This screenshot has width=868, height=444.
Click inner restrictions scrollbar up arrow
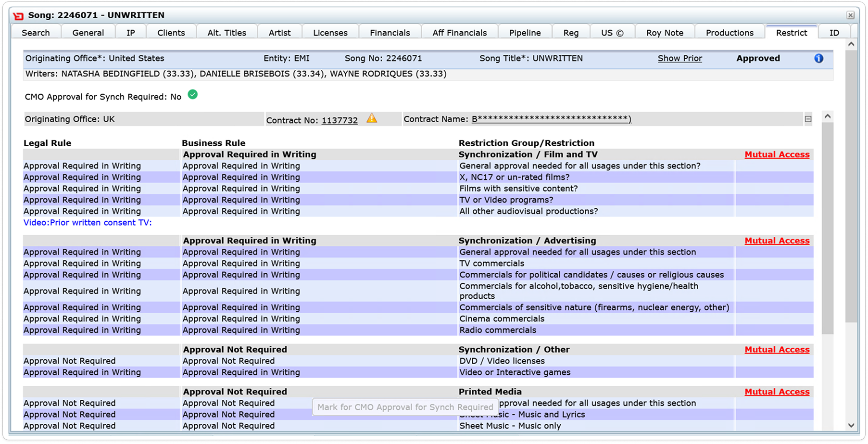tap(828, 116)
